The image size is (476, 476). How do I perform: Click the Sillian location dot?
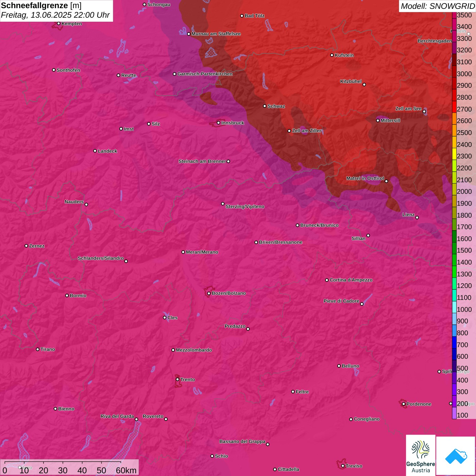click(368, 235)
